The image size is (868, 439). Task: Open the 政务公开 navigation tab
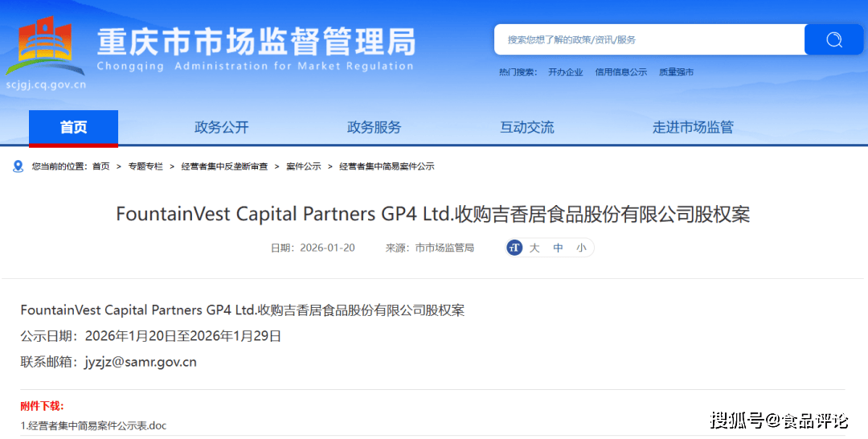(222, 127)
